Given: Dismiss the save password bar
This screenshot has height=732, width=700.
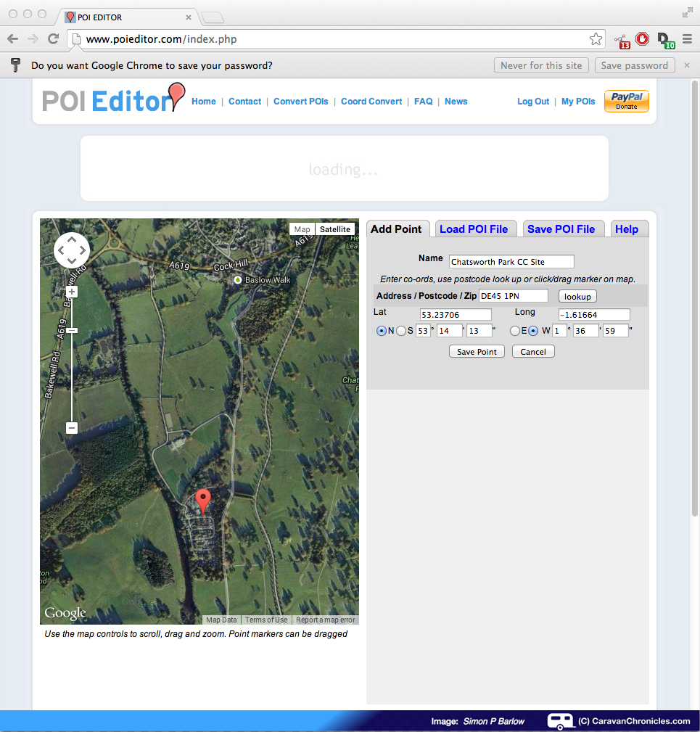Looking at the screenshot, I should (686, 65).
